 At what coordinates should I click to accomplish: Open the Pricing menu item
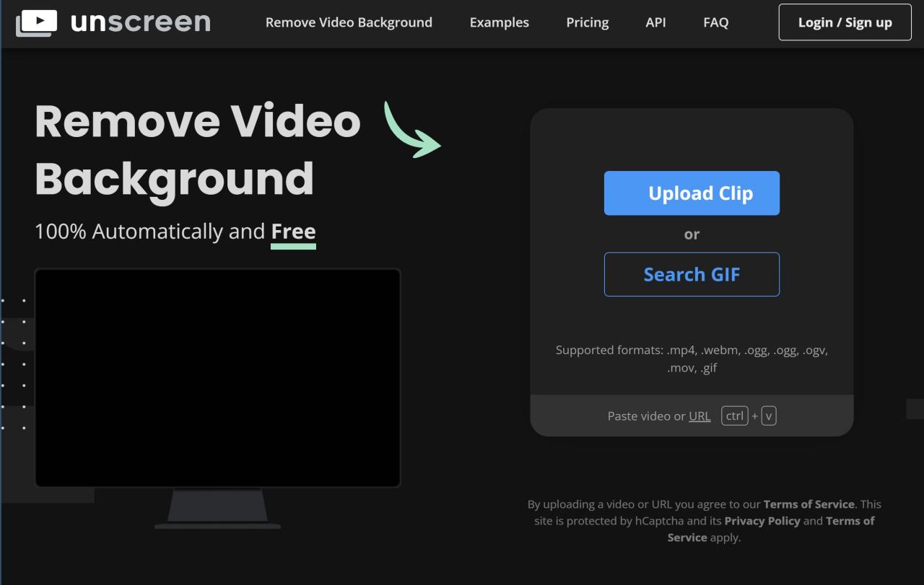[587, 22]
